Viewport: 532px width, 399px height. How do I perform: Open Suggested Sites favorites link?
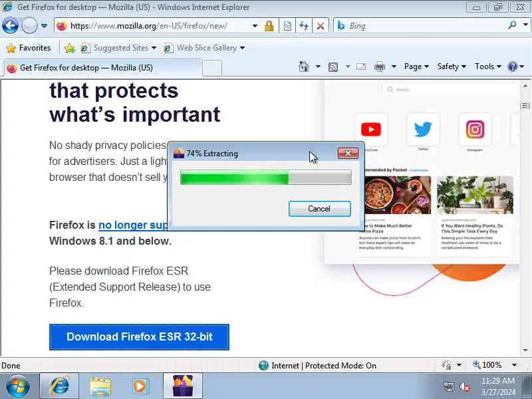[118, 48]
